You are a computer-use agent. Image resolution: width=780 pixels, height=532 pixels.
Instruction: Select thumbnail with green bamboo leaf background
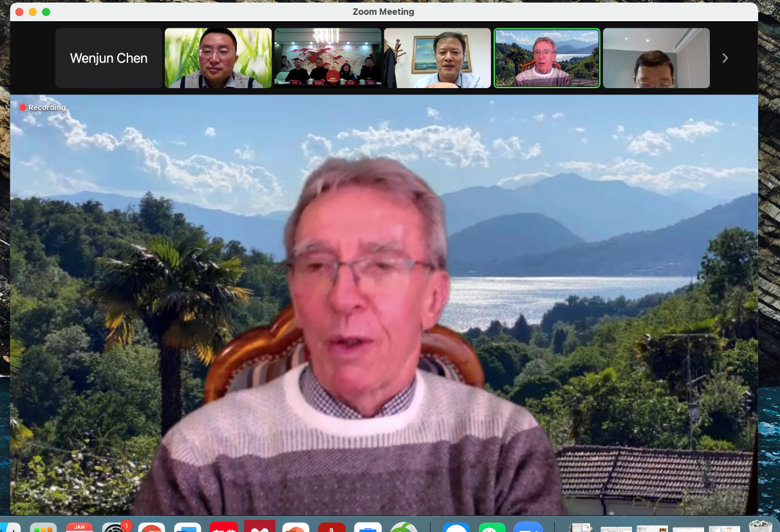(218, 58)
